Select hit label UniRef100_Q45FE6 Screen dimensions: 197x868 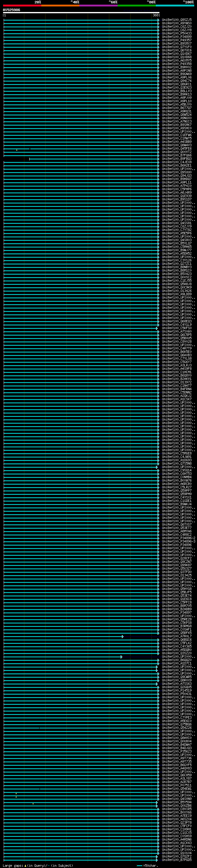tap(177, 149)
